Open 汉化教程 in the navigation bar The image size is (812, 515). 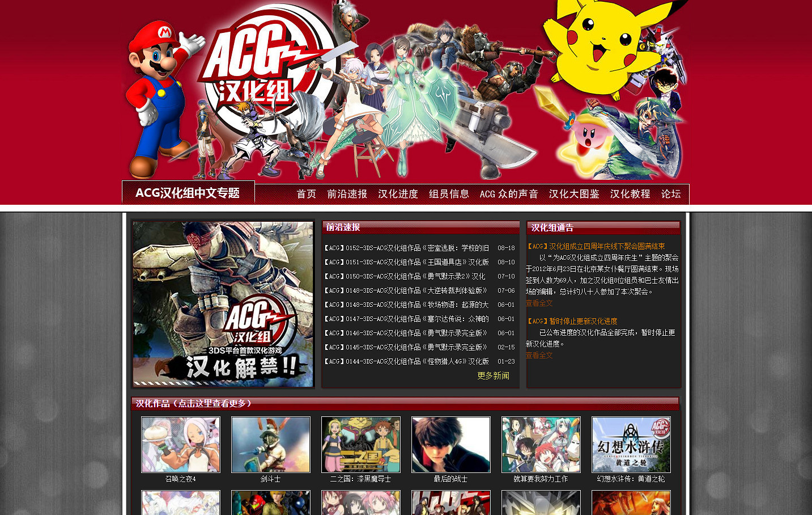point(630,194)
